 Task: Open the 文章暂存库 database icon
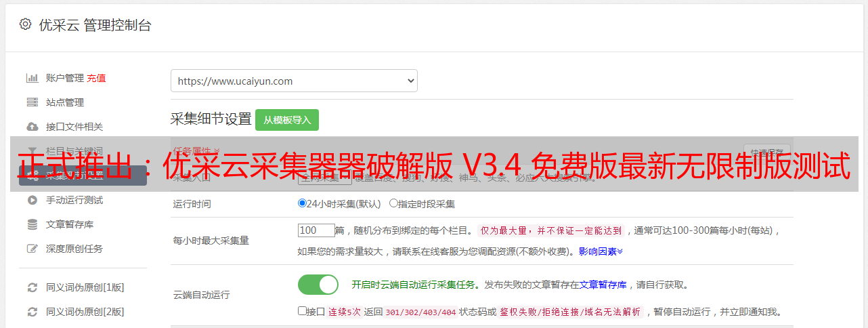click(x=32, y=224)
